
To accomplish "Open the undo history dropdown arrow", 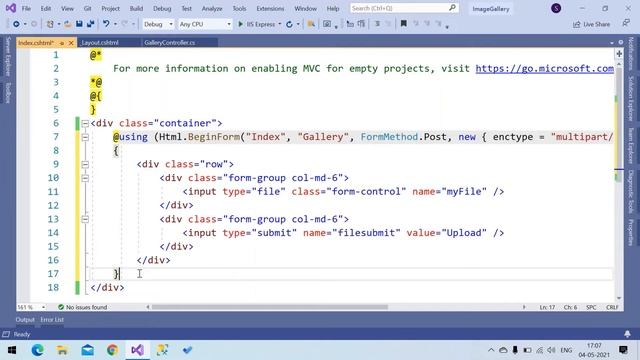I will (x=115, y=24).
